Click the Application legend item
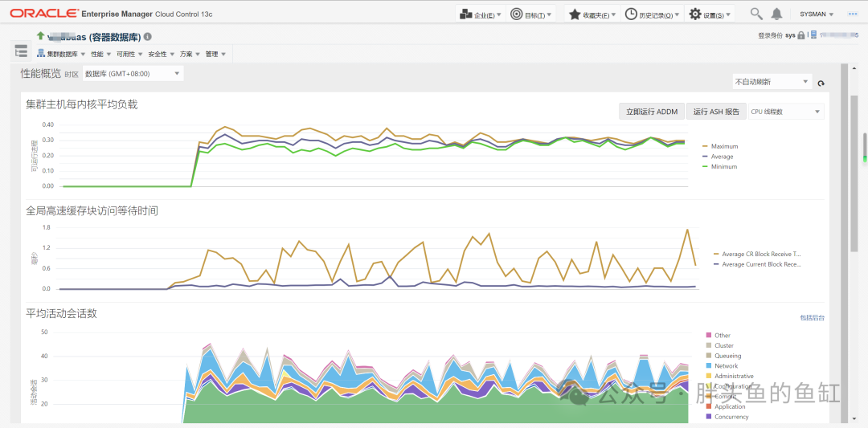This screenshot has width=868, height=428. [x=726, y=406]
